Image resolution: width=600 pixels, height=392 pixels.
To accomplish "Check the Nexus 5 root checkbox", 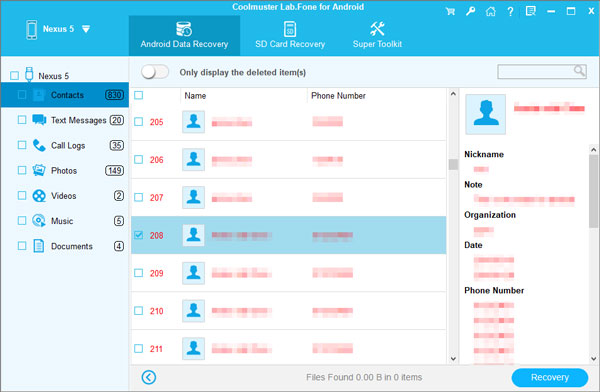I will pyautogui.click(x=15, y=75).
